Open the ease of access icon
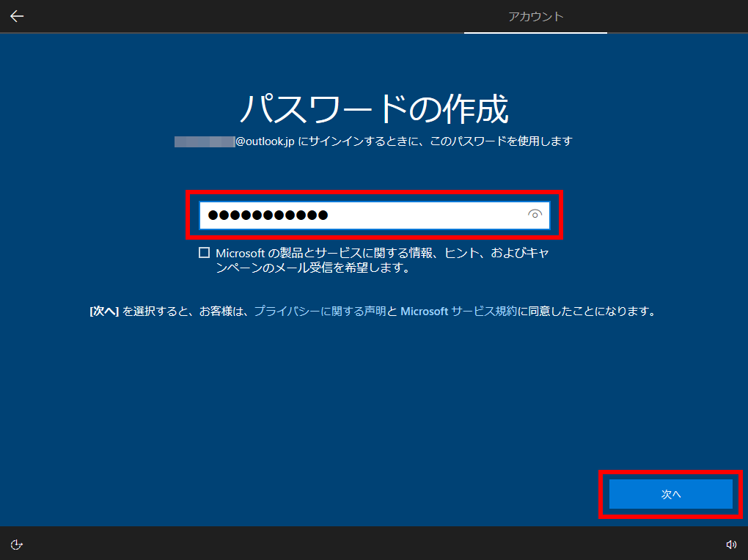748x560 pixels. point(17,545)
